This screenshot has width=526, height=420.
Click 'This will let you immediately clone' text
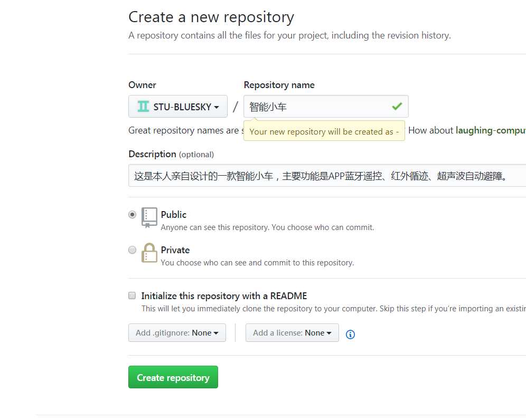click(334, 308)
